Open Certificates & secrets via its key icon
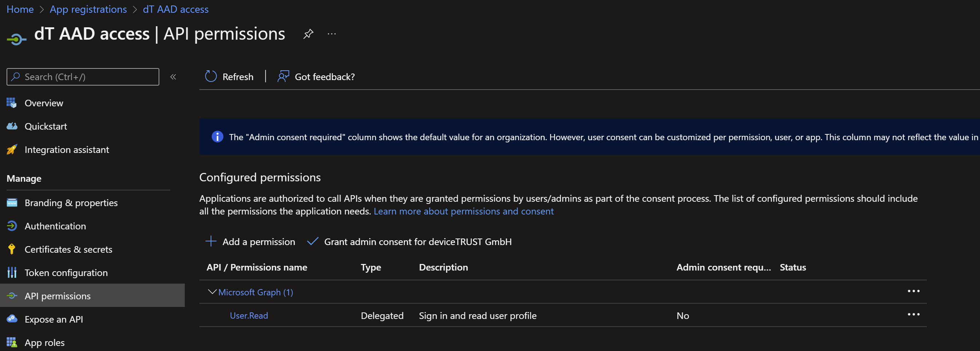This screenshot has height=351, width=980. [x=12, y=249]
